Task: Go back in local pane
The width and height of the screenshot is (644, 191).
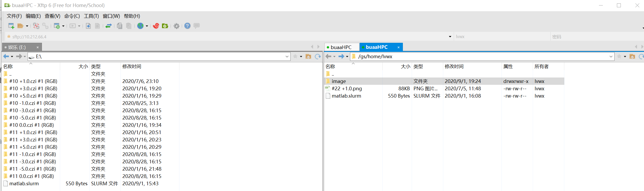Action: [x=6, y=56]
